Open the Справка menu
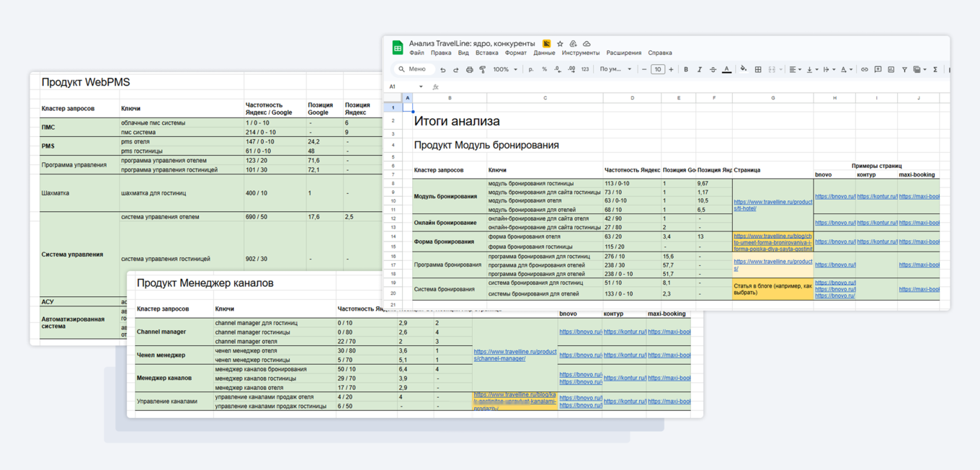This screenshot has height=470, width=980. click(660, 53)
